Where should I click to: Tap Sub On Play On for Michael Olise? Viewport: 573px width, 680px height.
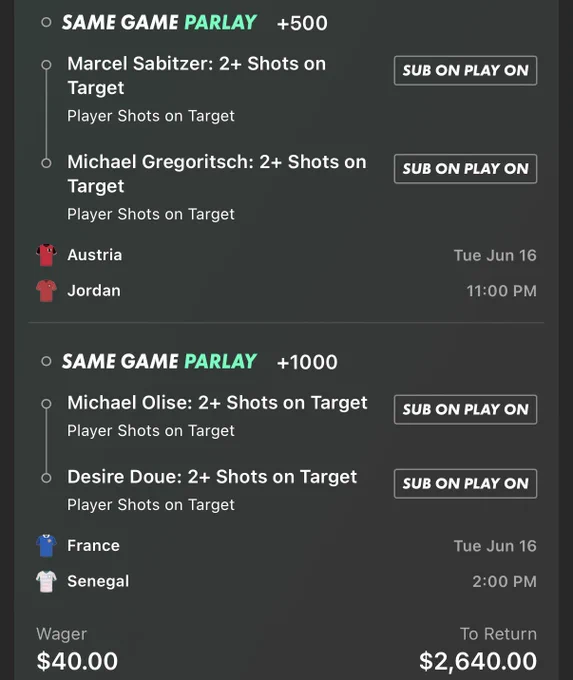tap(465, 409)
